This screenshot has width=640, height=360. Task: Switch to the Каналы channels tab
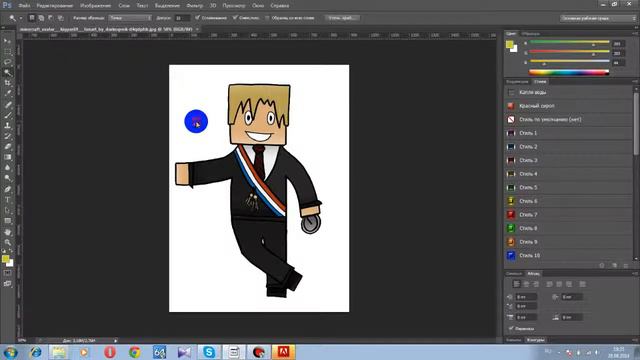click(513, 340)
